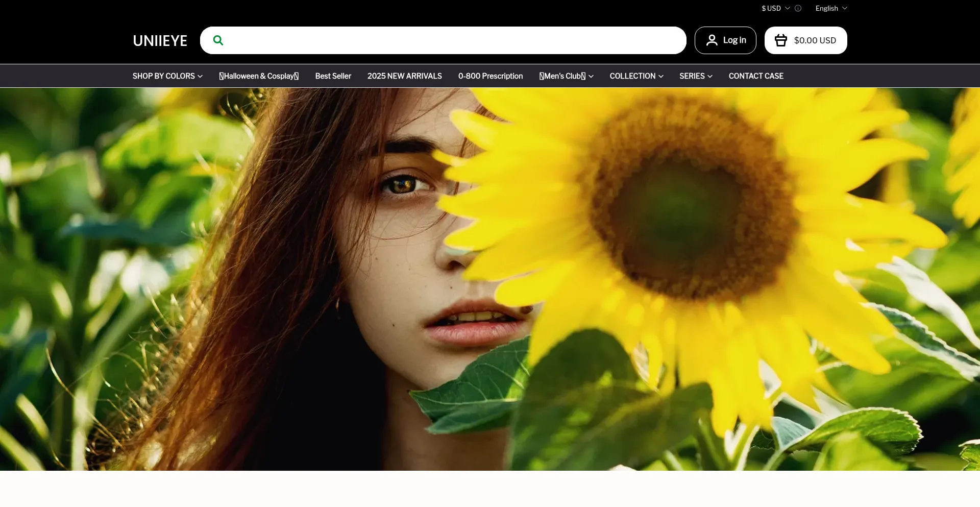Viewport: 980px width, 507px height.
Task: Click the sunflower hero banner image
Action: 490,279
